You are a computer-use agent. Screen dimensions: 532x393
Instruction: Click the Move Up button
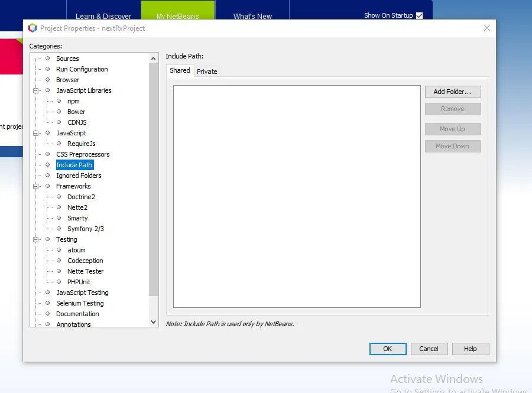(453, 129)
